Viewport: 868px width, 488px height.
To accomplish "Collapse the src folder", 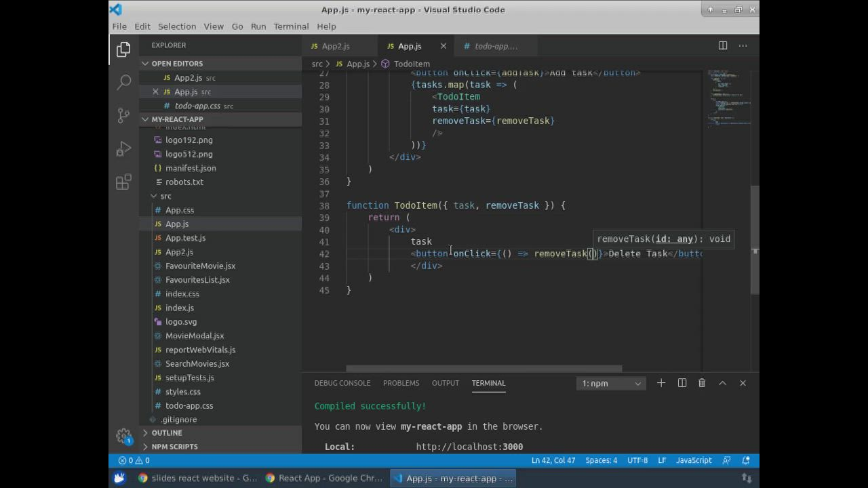I will pyautogui.click(x=165, y=196).
